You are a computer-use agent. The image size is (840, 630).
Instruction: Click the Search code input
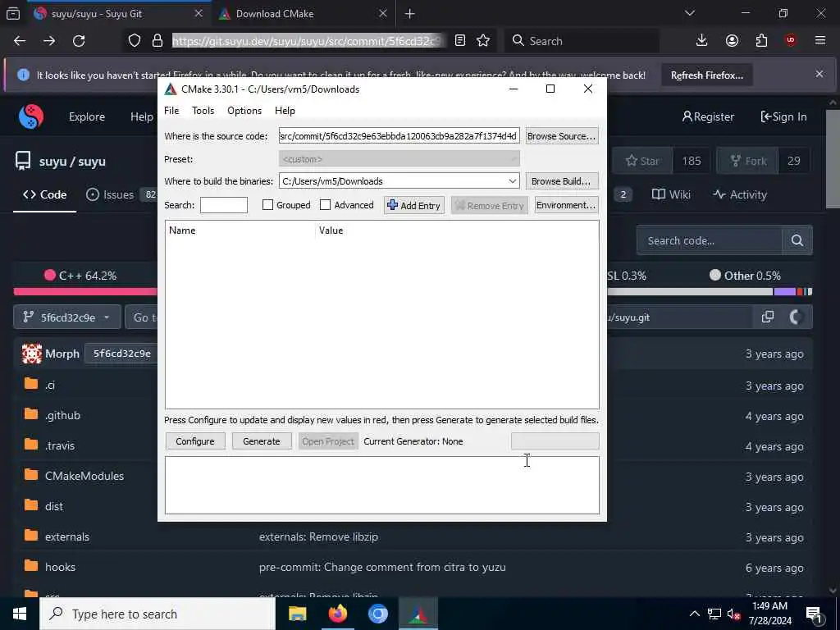click(x=710, y=240)
